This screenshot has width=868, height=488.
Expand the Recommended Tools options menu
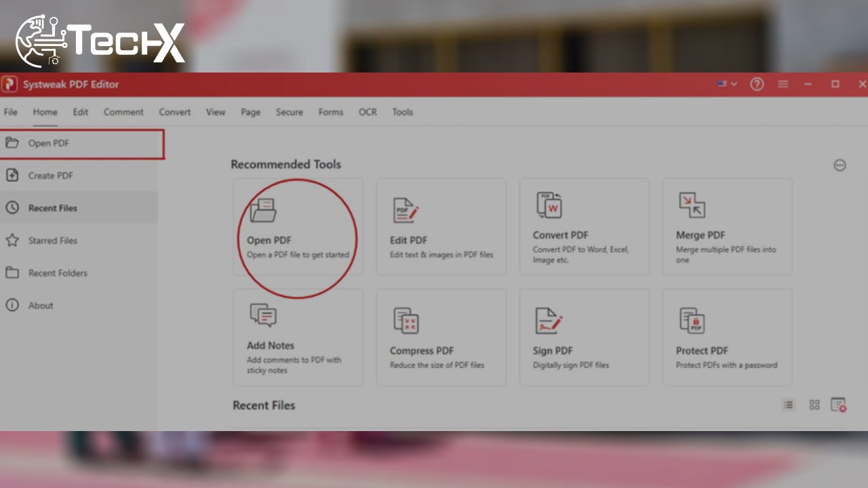(840, 165)
